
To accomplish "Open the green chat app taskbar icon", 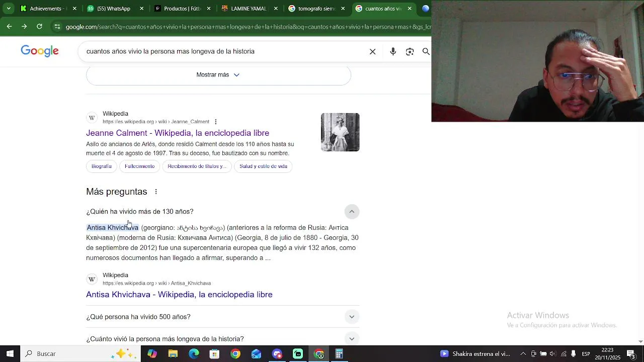I will point(298,354).
